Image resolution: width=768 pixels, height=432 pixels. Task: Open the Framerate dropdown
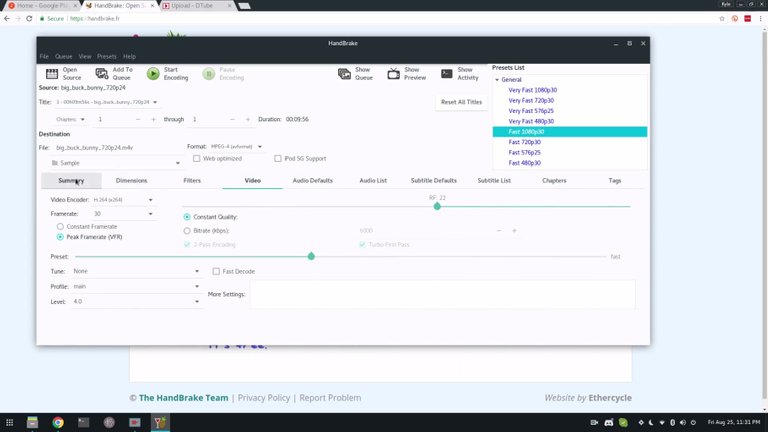[x=123, y=214]
